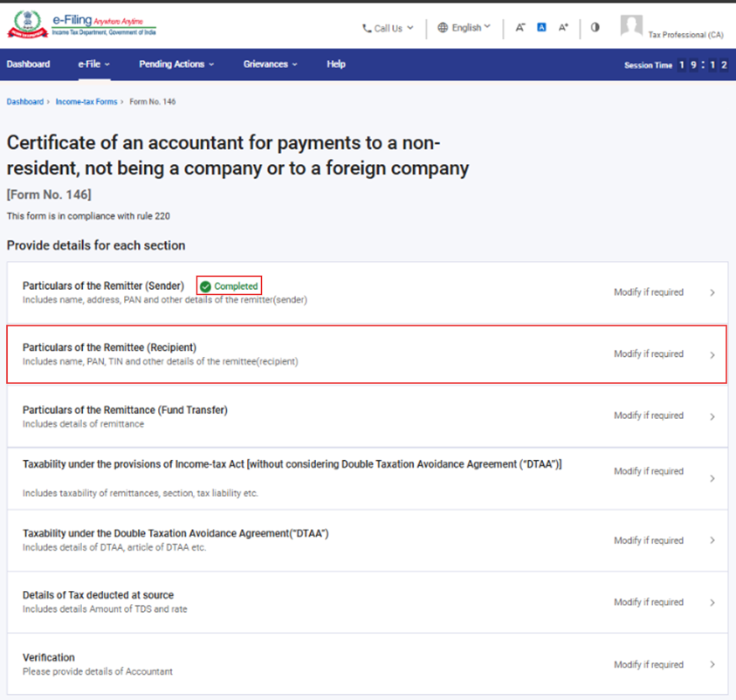Click the green Completed checkmark status
Viewport: 736px width, 700px height.
pyautogui.click(x=205, y=286)
